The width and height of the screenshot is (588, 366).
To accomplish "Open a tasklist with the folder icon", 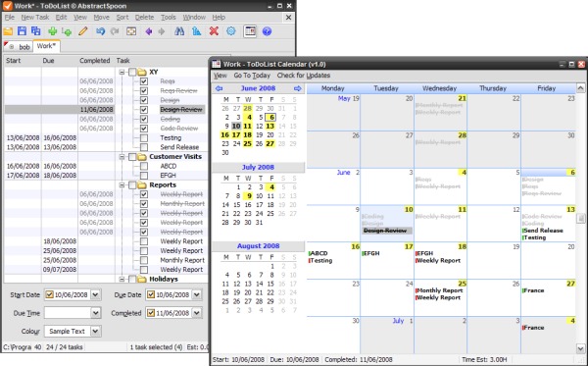I will [x=8, y=31].
